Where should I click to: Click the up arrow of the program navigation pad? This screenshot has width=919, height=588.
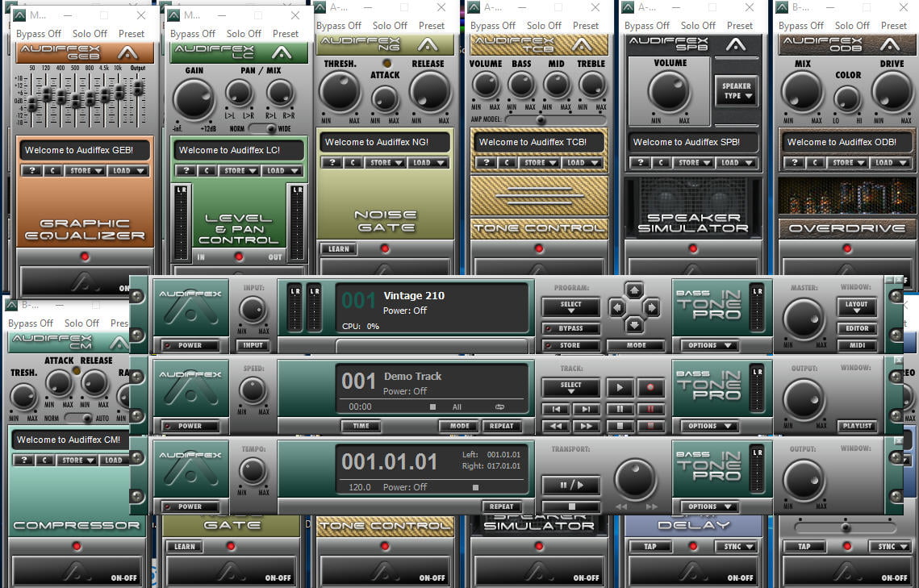click(633, 290)
